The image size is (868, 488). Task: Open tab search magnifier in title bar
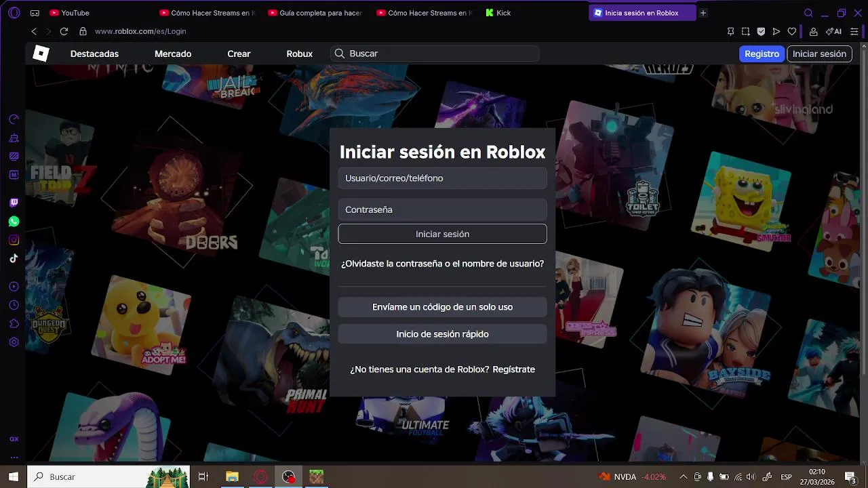[808, 13]
